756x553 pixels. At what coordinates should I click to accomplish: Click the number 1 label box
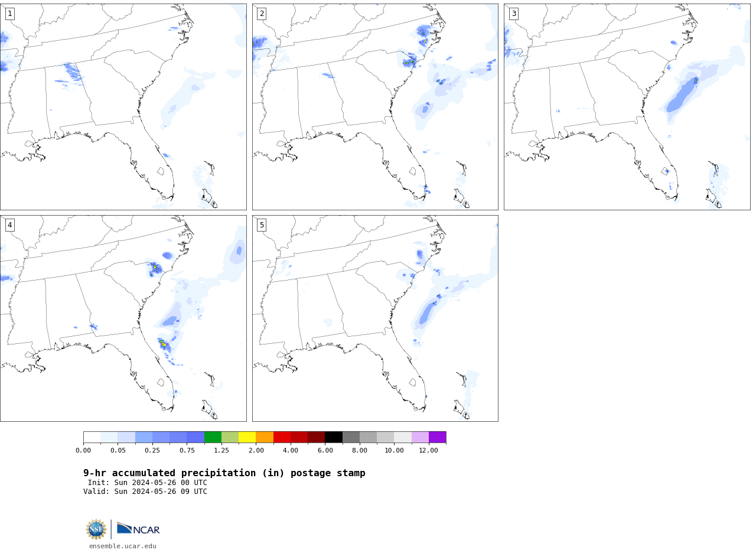pyautogui.click(x=10, y=14)
